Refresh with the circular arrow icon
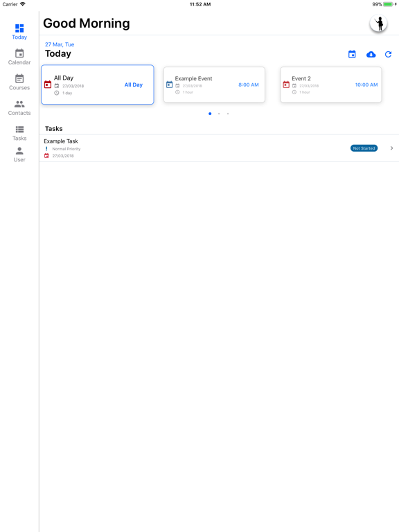Viewport: 399px width, 532px height. [x=388, y=54]
